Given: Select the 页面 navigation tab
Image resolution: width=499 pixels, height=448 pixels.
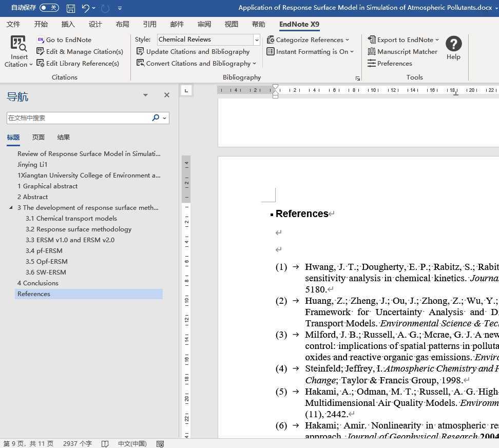Looking at the screenshot, I should tap(38, 137).
